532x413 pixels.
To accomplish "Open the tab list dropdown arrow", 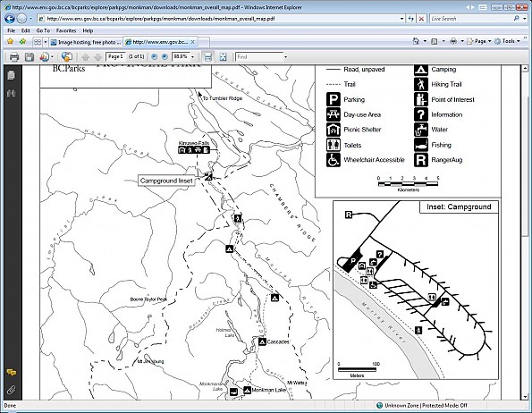I will (x=46, y=42).
